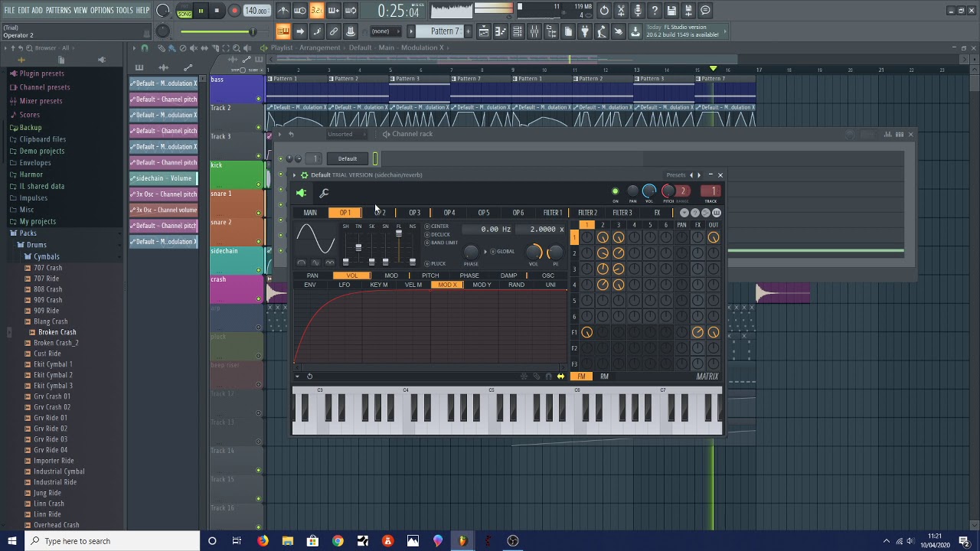Enable the PLUCK option
This screenshot has height=551, width=980.
436,264
